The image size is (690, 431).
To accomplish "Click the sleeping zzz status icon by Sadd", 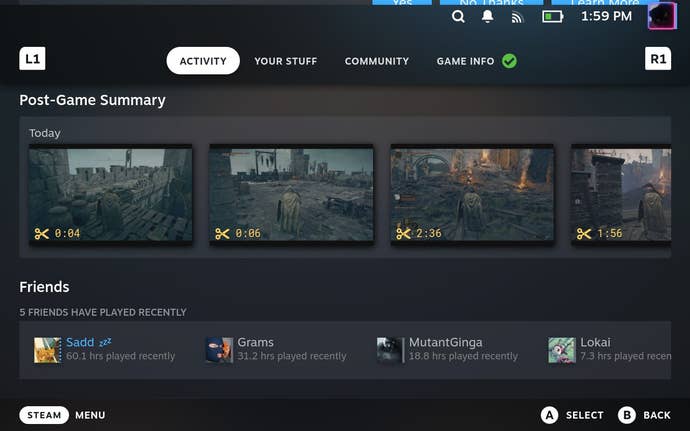I will [x=105, y=342].
